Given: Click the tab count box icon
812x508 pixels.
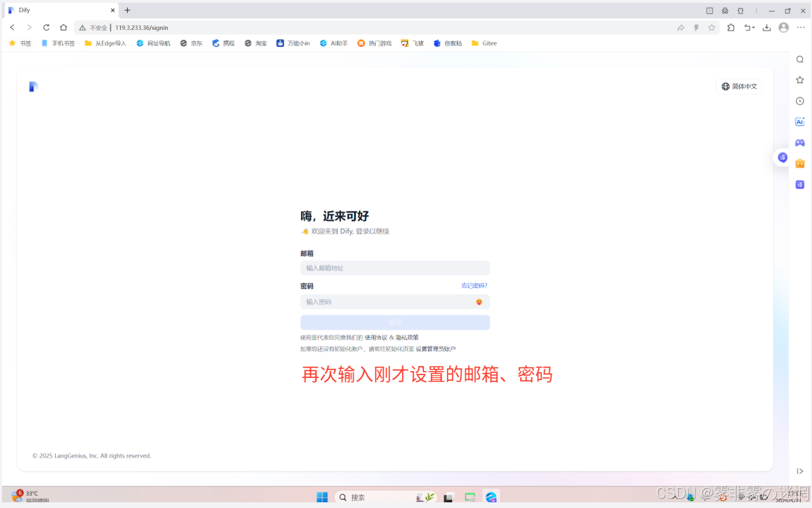Looking at the screenshot, I should tap(710, 10).
